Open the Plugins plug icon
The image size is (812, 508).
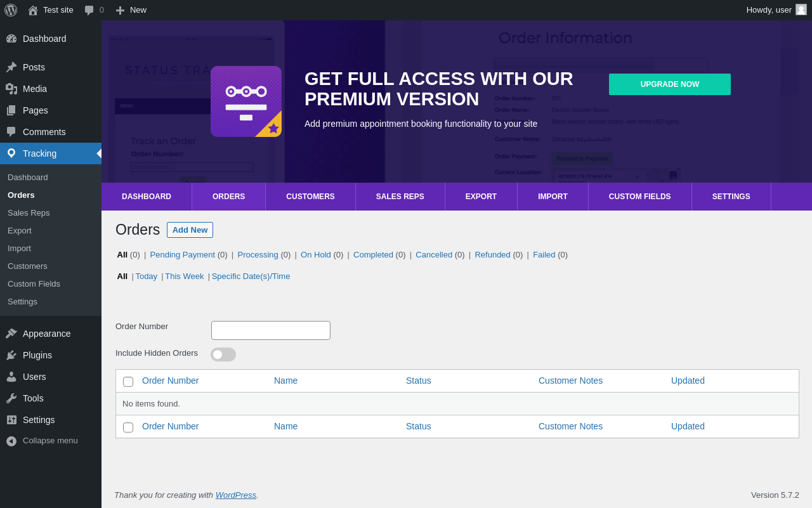click(x=11, y=355)
